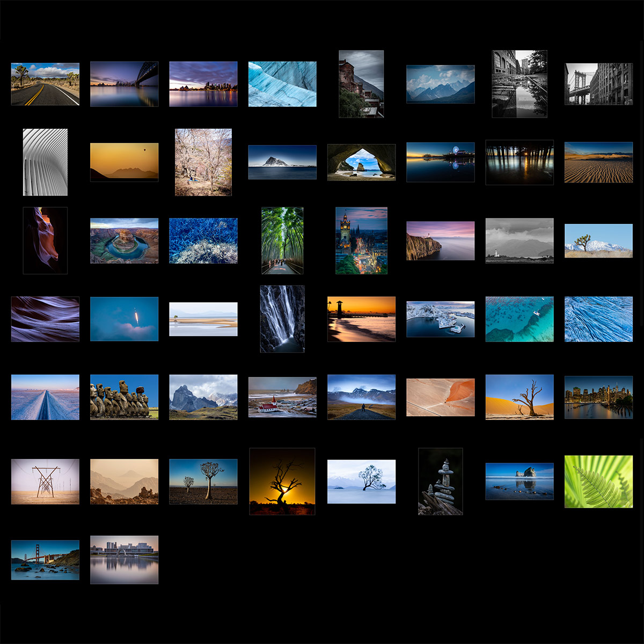
Task: Click the white ribbed architecture photo
Action: click(x=45, y=162)
